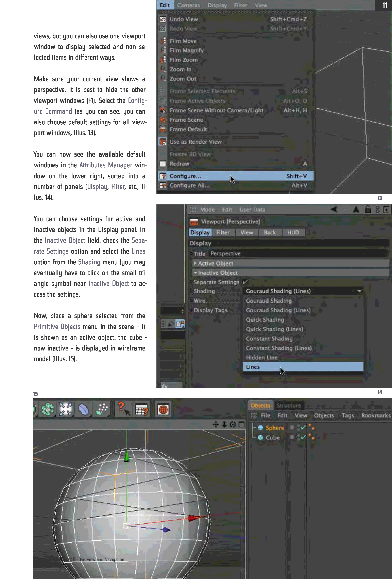Click the web globe icon in the toolbar
The image size is (392, 579).
(163, 410)
